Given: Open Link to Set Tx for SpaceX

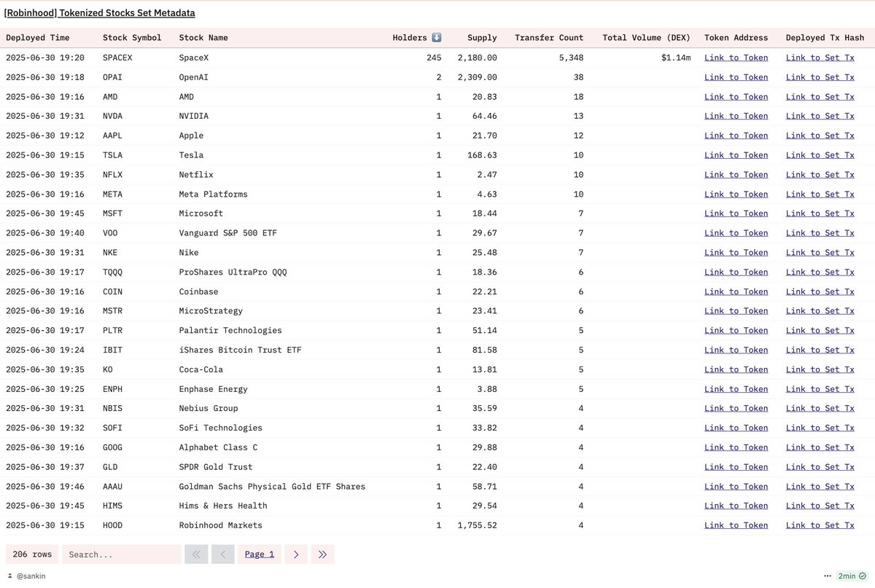Looking at the screenshot, I should [x=820, y=58].
